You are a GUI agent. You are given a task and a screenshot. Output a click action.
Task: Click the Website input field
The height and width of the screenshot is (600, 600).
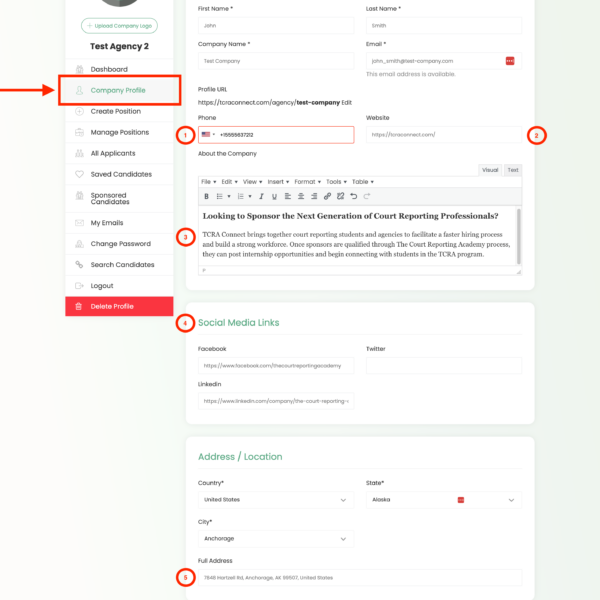click(x=444, y=135)
